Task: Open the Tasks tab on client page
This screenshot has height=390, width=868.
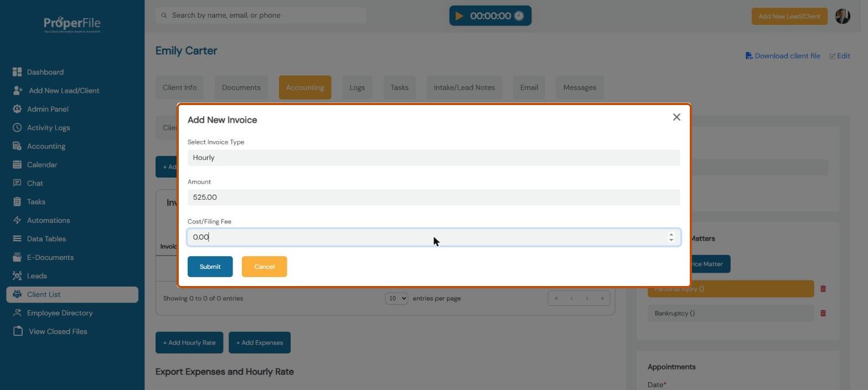Action: [399, 87]
